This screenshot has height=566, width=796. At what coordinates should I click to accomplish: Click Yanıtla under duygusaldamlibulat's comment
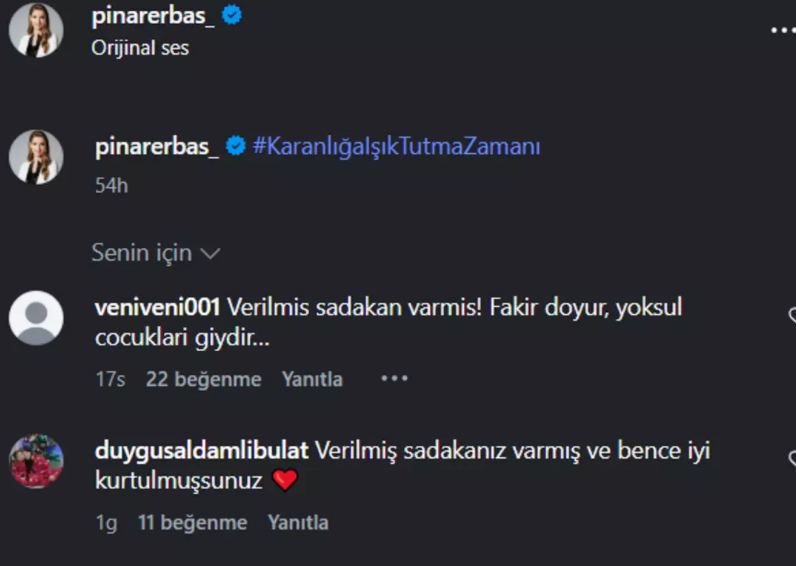[x=298, y=522]
